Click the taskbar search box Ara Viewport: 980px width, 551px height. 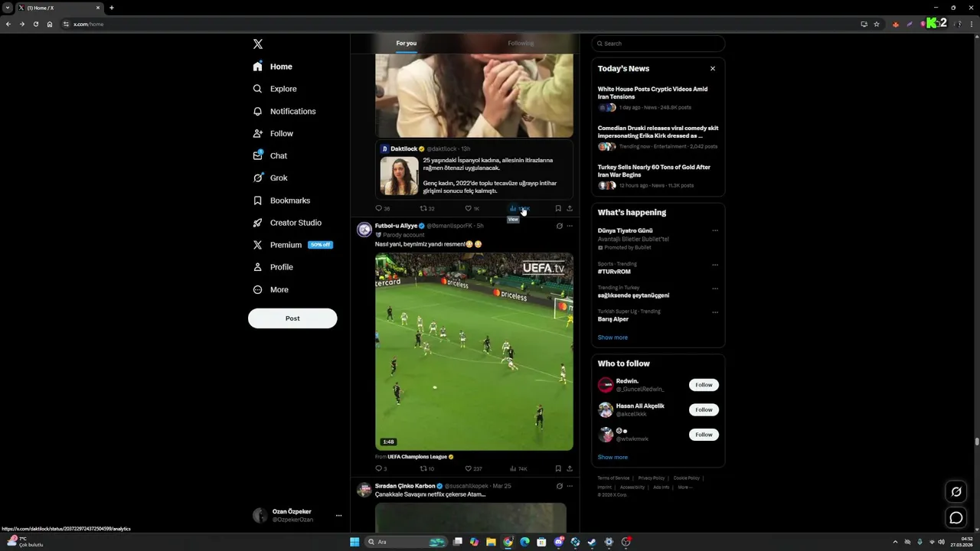click(x=405, y=542)
